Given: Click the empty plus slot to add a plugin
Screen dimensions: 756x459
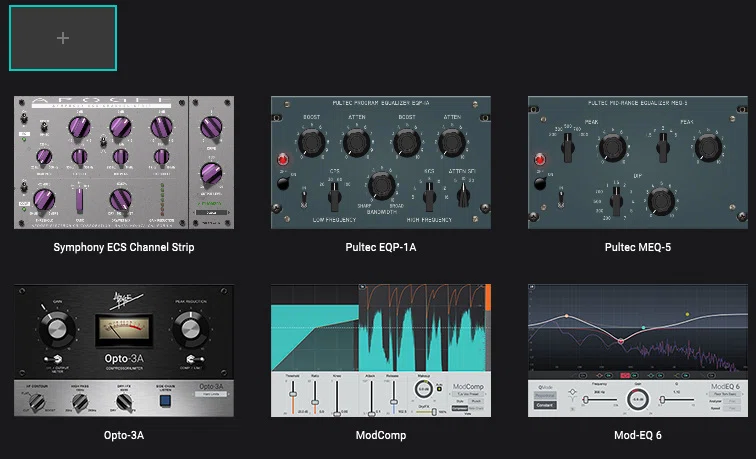Looking at the screenshot, I should (x=63, y=38).
